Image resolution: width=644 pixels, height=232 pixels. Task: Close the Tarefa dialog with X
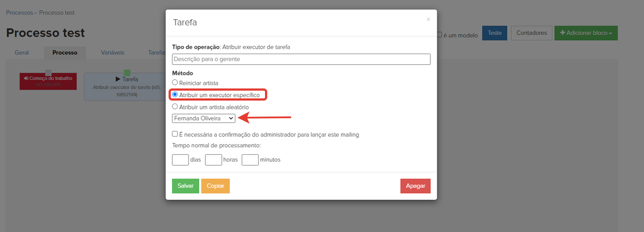click(428, 19)
